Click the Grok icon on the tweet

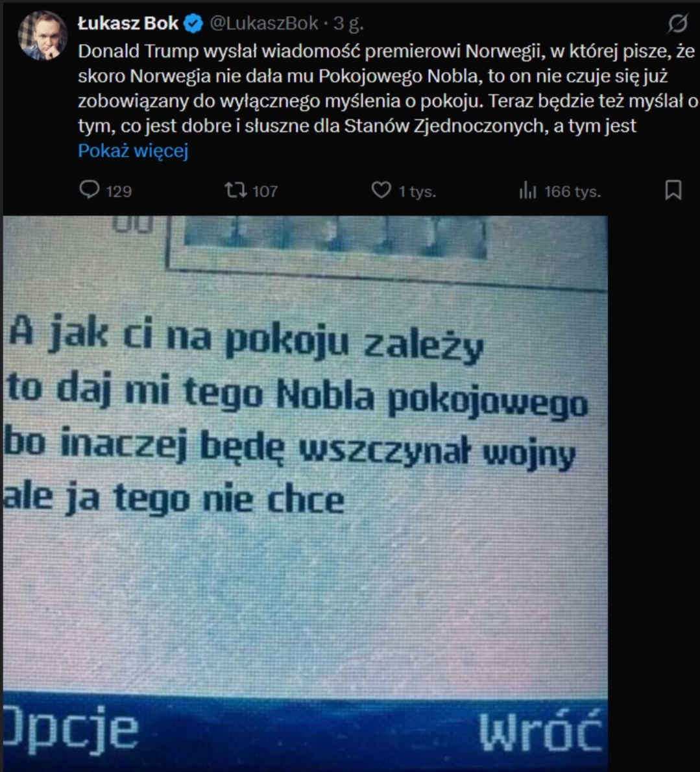678,23
